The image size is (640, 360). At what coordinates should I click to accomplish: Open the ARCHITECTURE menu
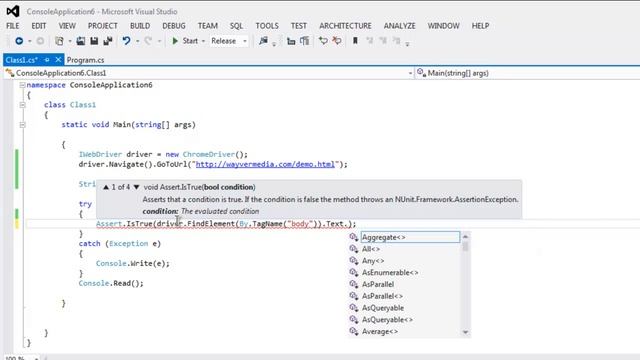tap(345, 26)
